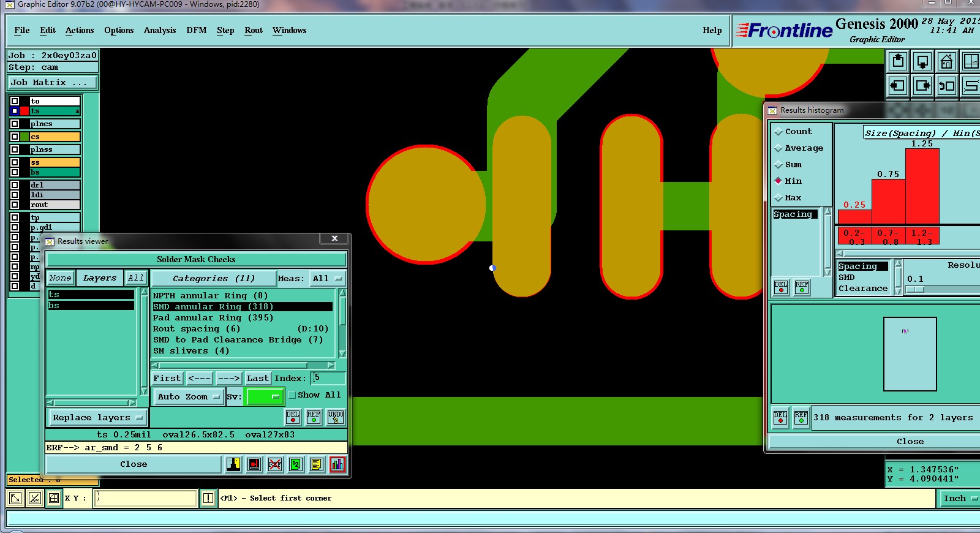Click the exclamation mark icon near message bar

click(x=208, y=498)
